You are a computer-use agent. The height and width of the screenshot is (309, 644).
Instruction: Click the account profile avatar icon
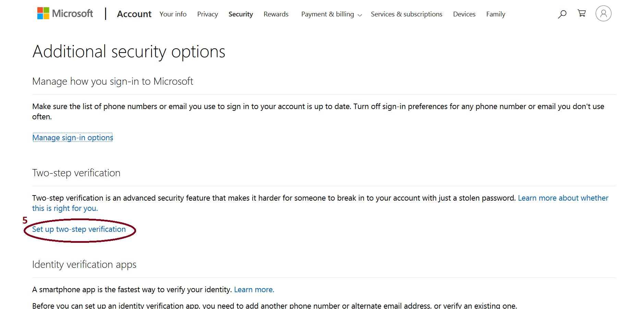pos(603,14)
